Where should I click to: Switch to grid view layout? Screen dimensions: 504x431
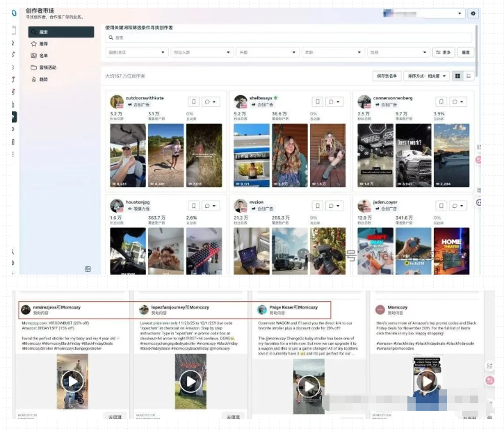457,75
